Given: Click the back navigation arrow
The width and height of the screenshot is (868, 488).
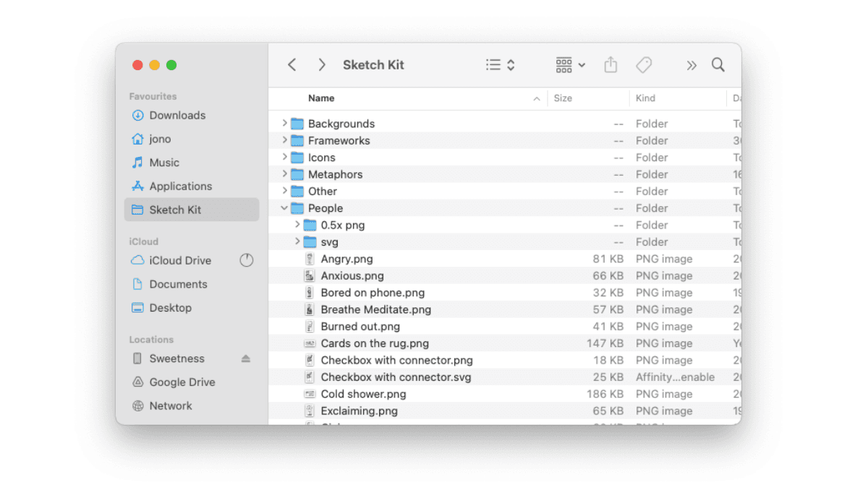Looking at the screenshot, I should click(x=292, y=65).
